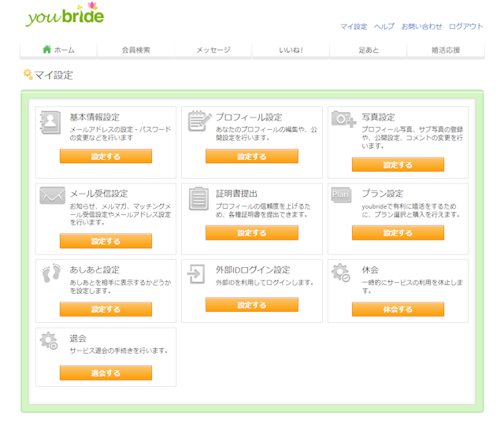
Task: Go to the 会員検索 tab
Action: pyautogui.click(x=135, y=50)
